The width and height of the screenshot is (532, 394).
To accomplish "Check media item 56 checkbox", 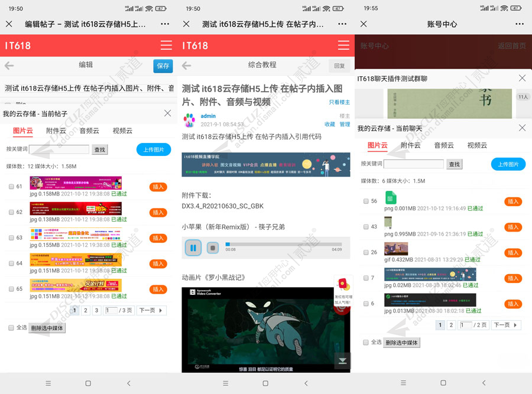I will 365,203.
